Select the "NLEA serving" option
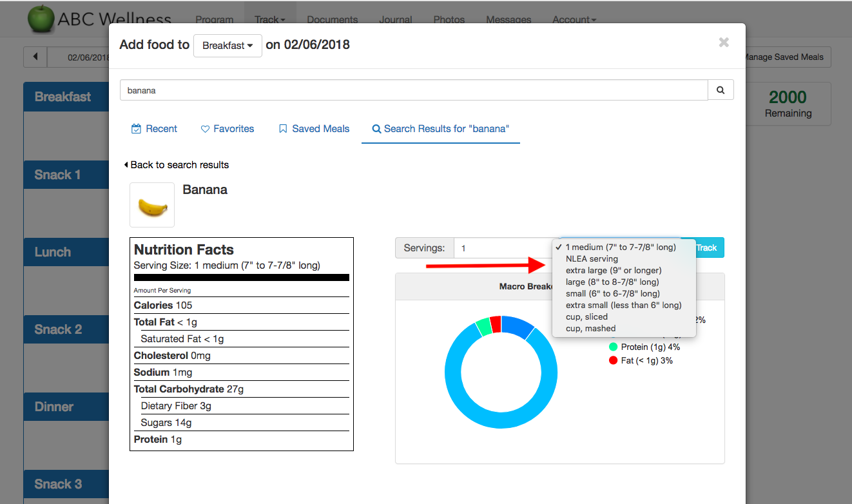Image resolution: width=852 pixels, height=504 pixels. coord(591,259)
